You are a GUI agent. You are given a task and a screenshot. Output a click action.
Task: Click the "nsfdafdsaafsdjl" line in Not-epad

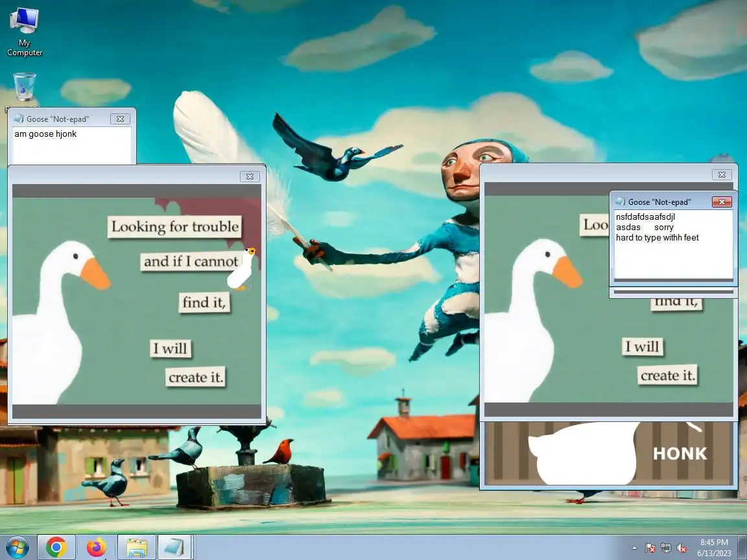(645, 216)
